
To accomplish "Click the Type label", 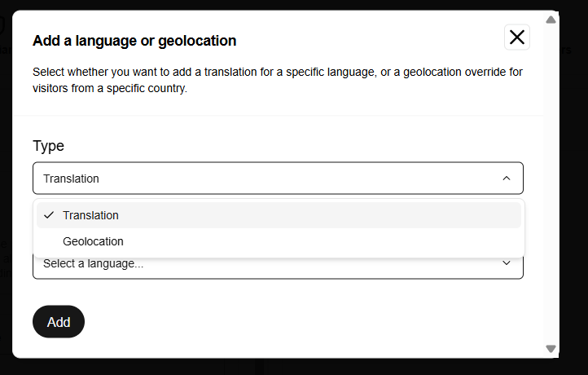I will coord(48,146).
